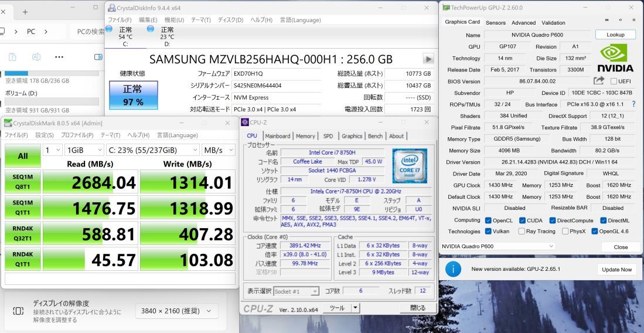
Task: Click the CrystalDiskInfo title bar app icon
Action: pos(112,8)
